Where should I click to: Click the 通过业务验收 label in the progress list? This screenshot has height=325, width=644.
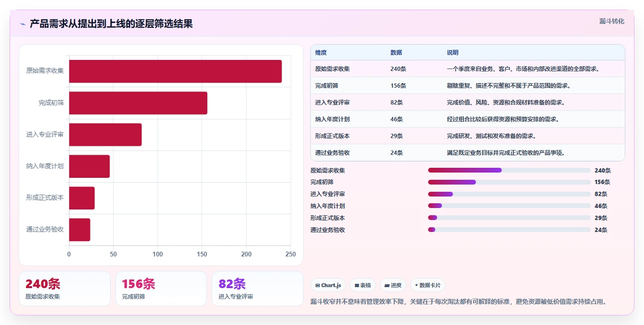[328, 230]
